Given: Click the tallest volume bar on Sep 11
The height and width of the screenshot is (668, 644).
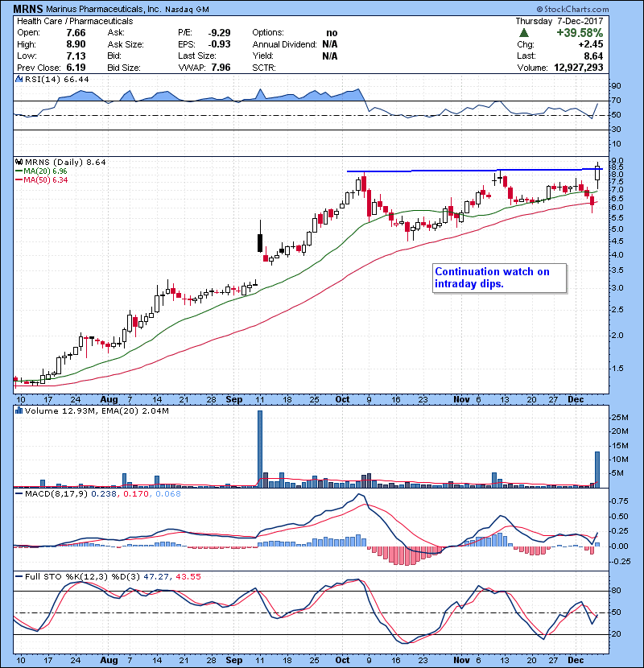Looking at the screenshot, I should click(x=260, y=448).
